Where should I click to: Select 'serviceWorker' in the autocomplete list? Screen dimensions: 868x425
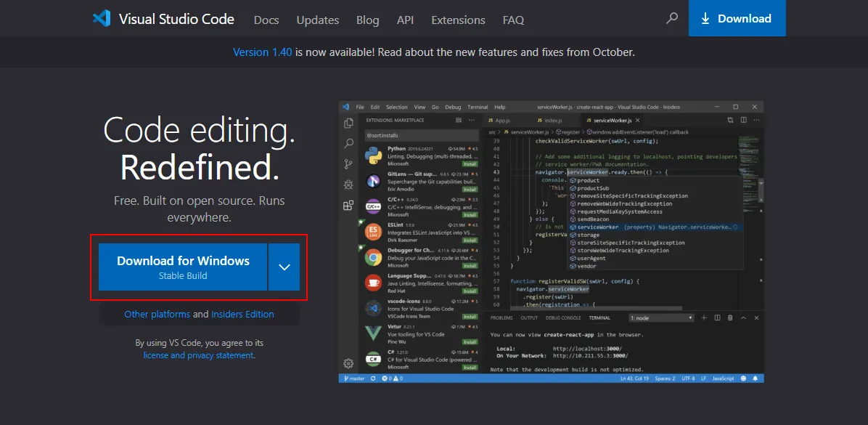pyautogui.click(x=656, y=227)
